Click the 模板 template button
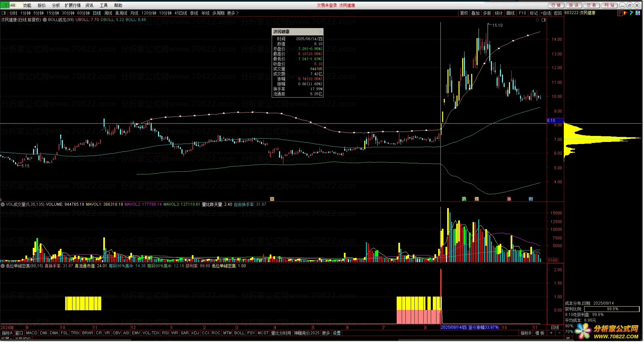The height and width of the screenshot is (342, 644). 540,333
